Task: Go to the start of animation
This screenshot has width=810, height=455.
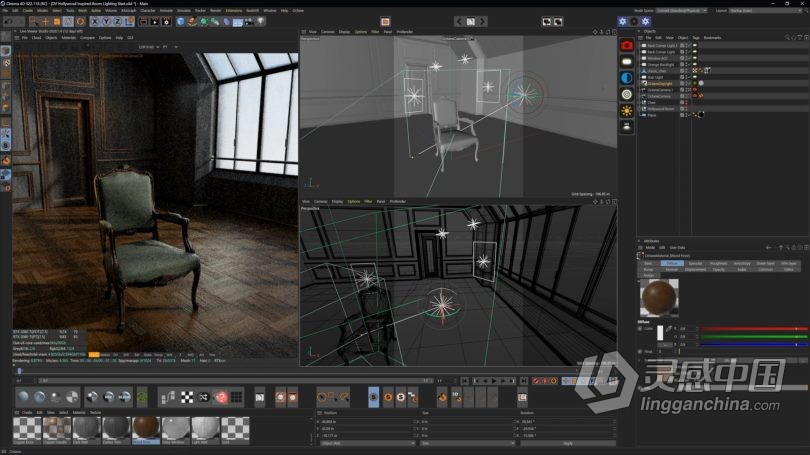Action: (464, 381)
